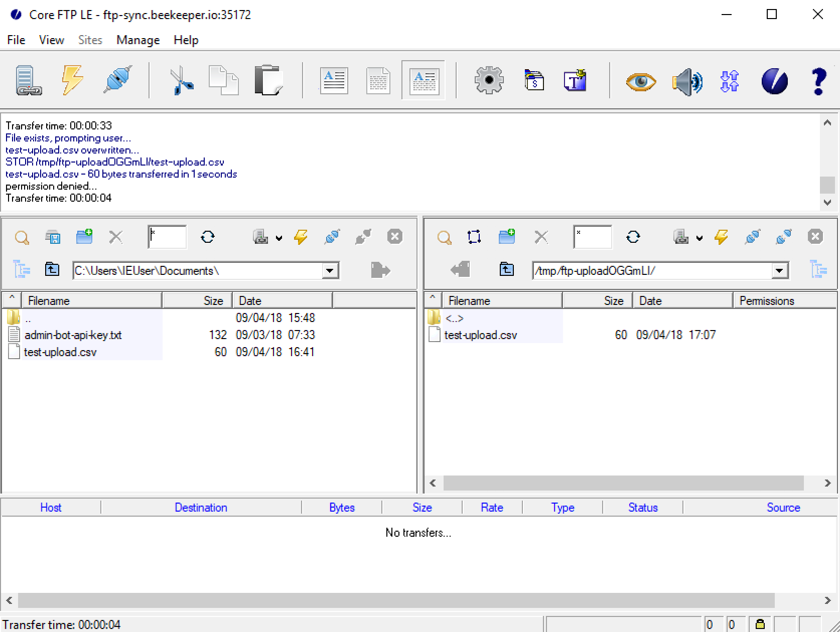Image resolution: width=840 pixels, height=632 pixels.
Task: Select remote test-upload.csv dated 17:07
Action: [481, 335]
